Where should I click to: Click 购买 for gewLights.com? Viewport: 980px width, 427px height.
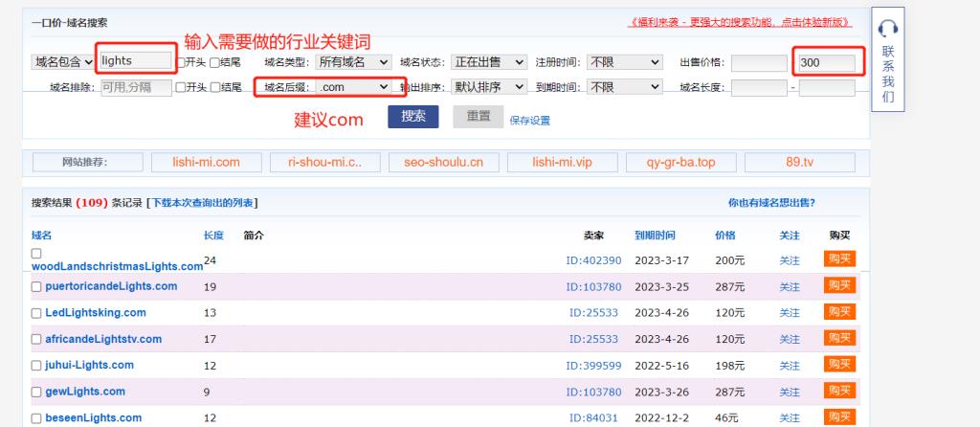click(839, 390)
